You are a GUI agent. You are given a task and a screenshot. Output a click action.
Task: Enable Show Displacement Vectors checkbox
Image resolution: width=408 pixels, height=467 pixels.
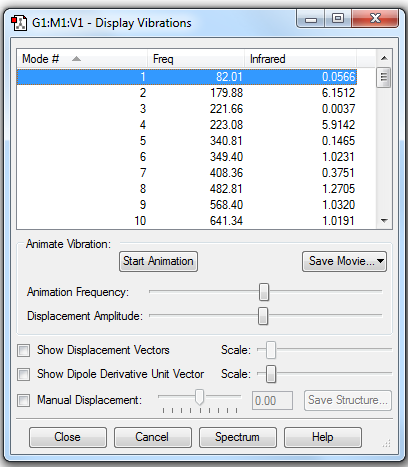click(x=24, y=351)
